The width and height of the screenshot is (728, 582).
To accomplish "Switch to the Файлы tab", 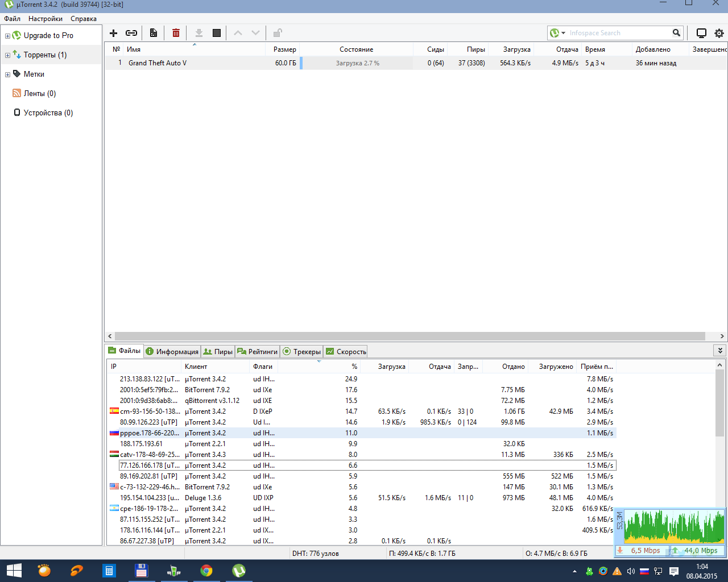I will tap(125, 351).
